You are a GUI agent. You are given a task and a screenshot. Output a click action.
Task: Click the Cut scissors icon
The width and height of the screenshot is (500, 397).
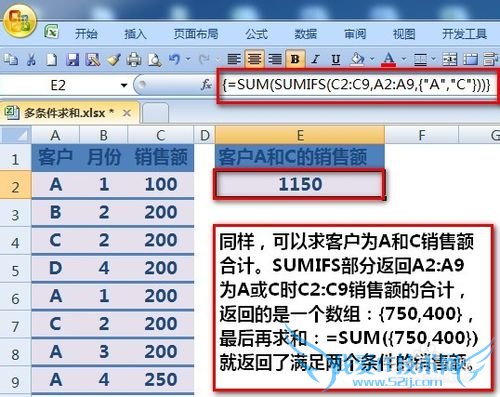[x=31, y=60]
